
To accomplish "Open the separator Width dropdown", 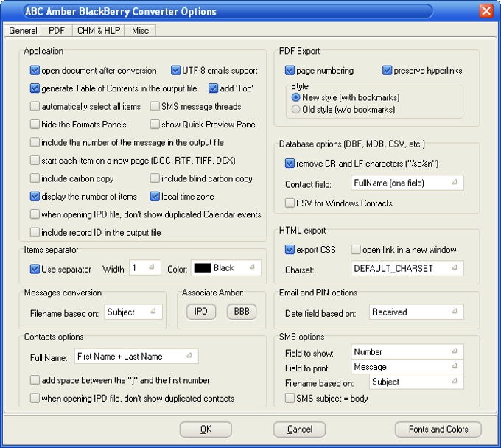I will pos(145,267).
